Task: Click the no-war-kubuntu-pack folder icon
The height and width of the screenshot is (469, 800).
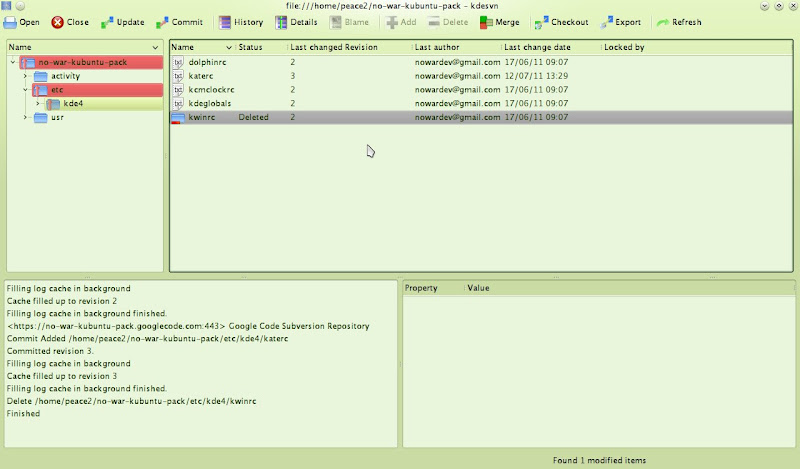Action: [28, 62]
